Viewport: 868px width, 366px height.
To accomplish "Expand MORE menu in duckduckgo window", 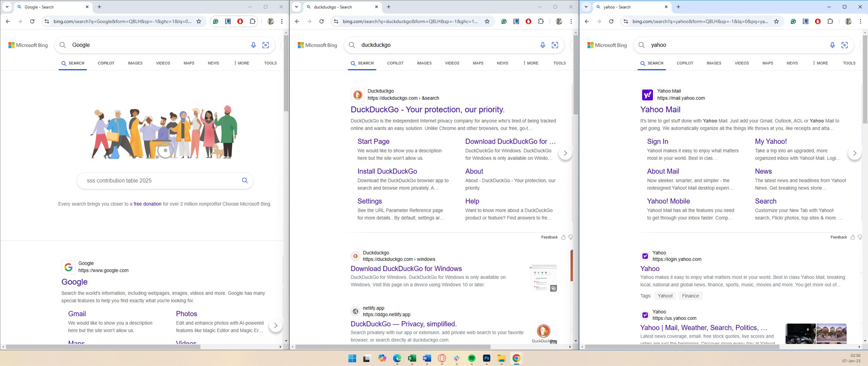I will pyautogui.click(x=531, y=63).
